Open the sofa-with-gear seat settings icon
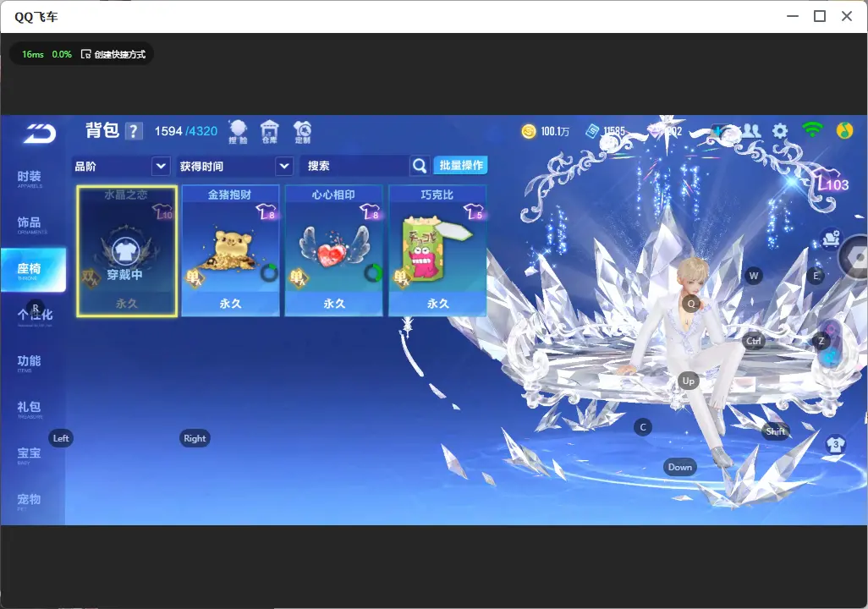 (831, 239)
